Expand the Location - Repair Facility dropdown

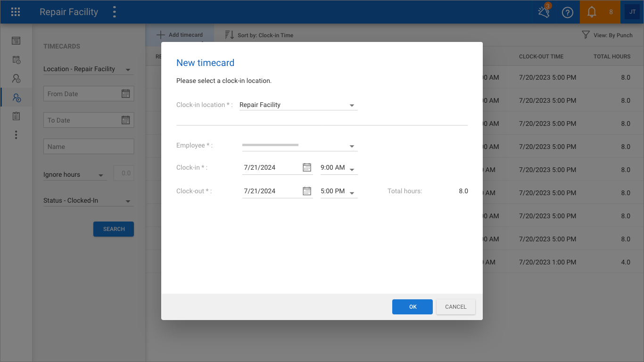[x=128, y=70]
